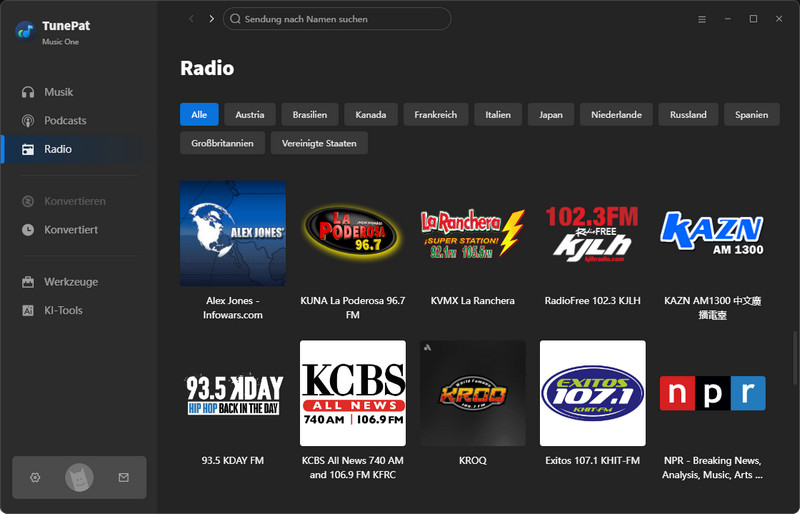Go forward with the right arrow

coord(211,19)
